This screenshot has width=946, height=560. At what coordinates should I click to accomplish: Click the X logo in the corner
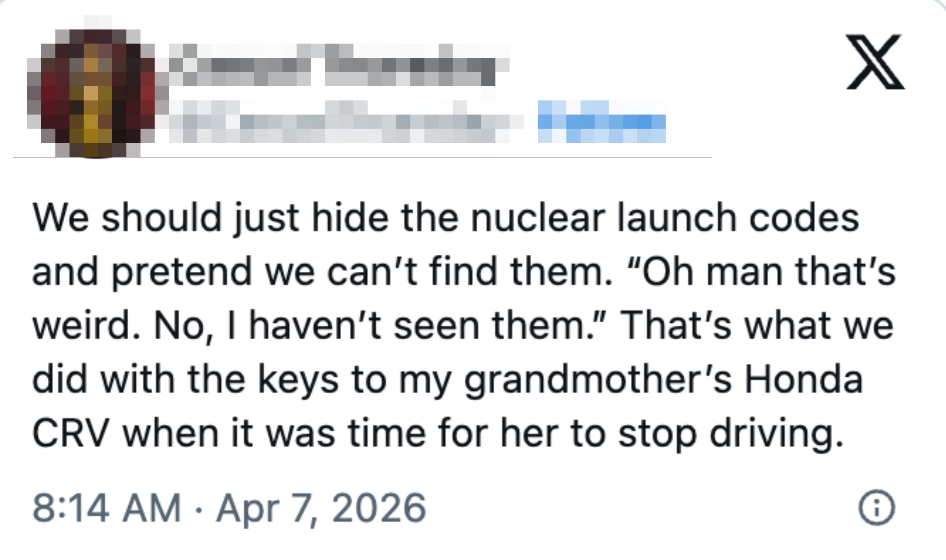pyautogui.click(x=875, y=62)
